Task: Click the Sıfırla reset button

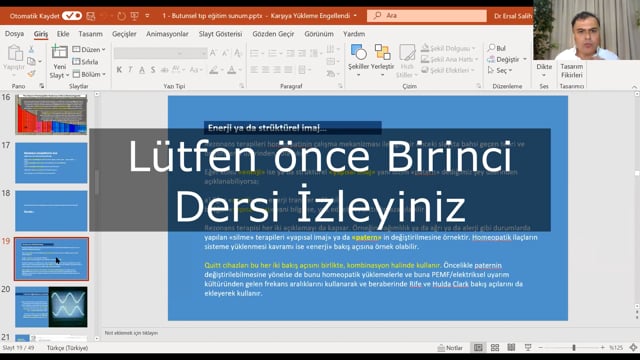Action: click(85, 62)
